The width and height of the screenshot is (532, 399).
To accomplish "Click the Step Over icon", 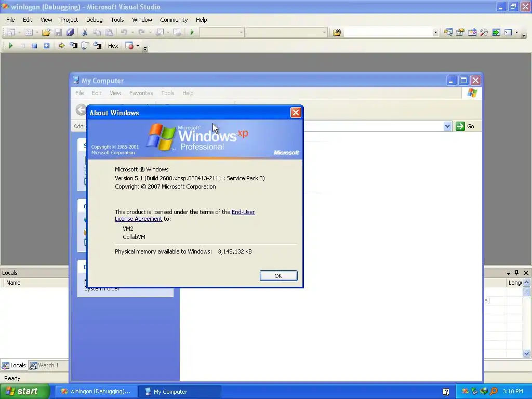I will tap(86, 46).
